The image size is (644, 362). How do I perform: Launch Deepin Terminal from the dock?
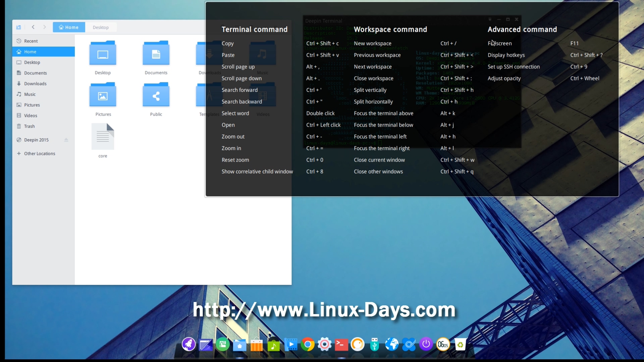(341, 344)
